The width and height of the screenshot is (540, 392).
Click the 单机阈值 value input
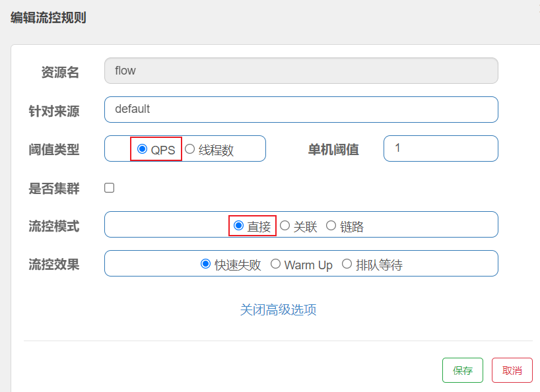[440, 148]
